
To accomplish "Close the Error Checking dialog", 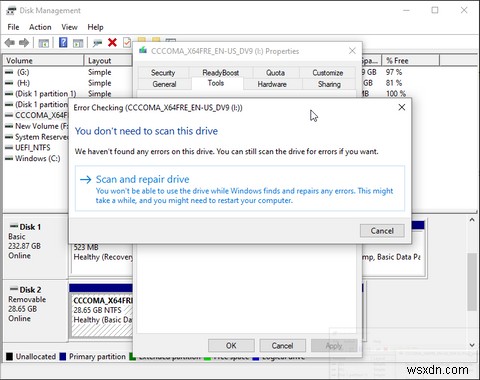I will coord(402,107).
